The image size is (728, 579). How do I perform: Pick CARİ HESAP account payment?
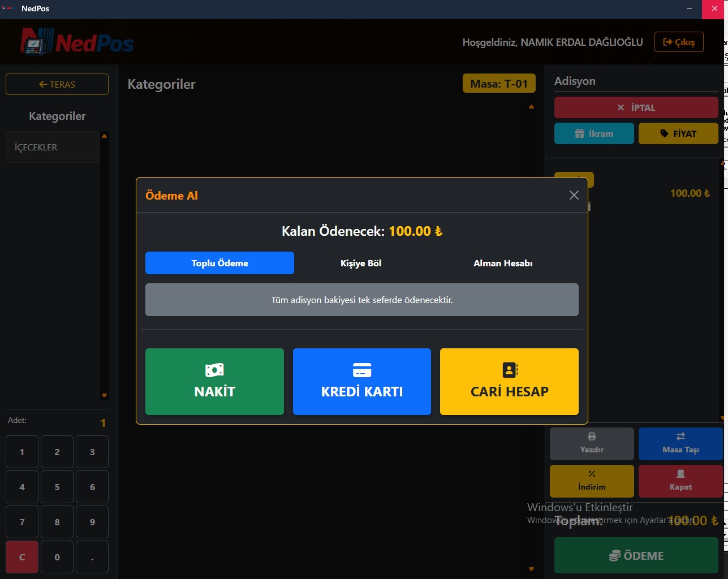click(x=509, y=382)
